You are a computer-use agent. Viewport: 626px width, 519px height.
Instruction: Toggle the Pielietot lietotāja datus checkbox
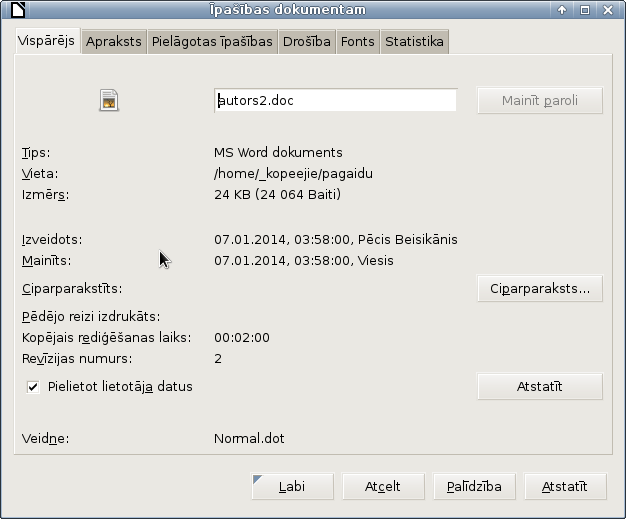coord(33,386)
